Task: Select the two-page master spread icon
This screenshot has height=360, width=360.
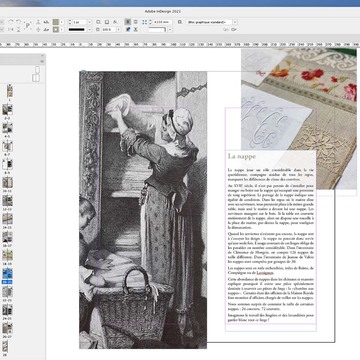Action: 36,78
